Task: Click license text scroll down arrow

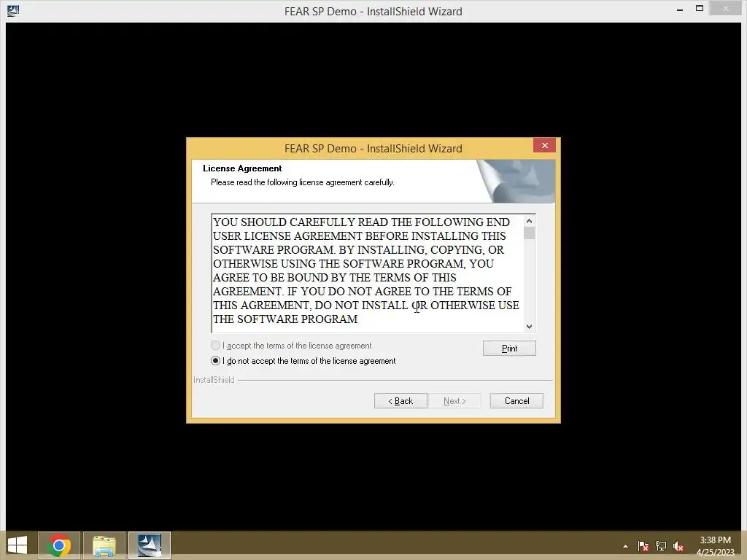Action: click(x=529, y=327)
